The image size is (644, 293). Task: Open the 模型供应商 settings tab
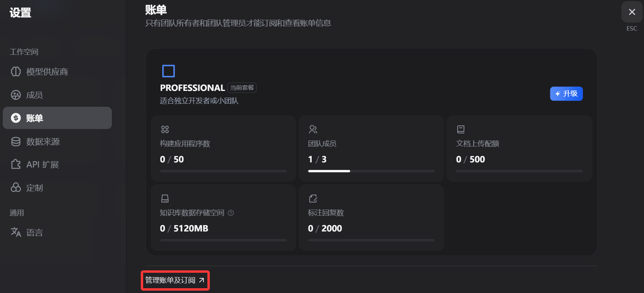[47, 72]
